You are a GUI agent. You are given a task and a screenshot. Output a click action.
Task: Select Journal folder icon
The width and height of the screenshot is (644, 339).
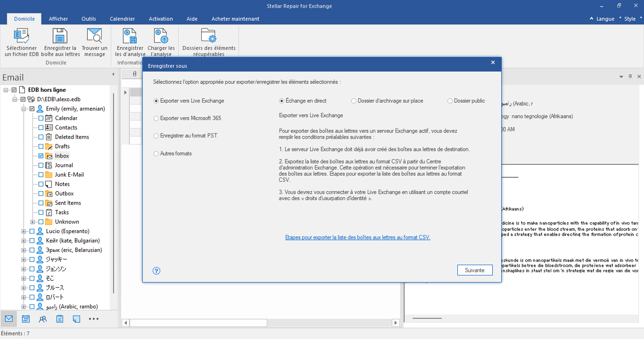coord(49,165)
